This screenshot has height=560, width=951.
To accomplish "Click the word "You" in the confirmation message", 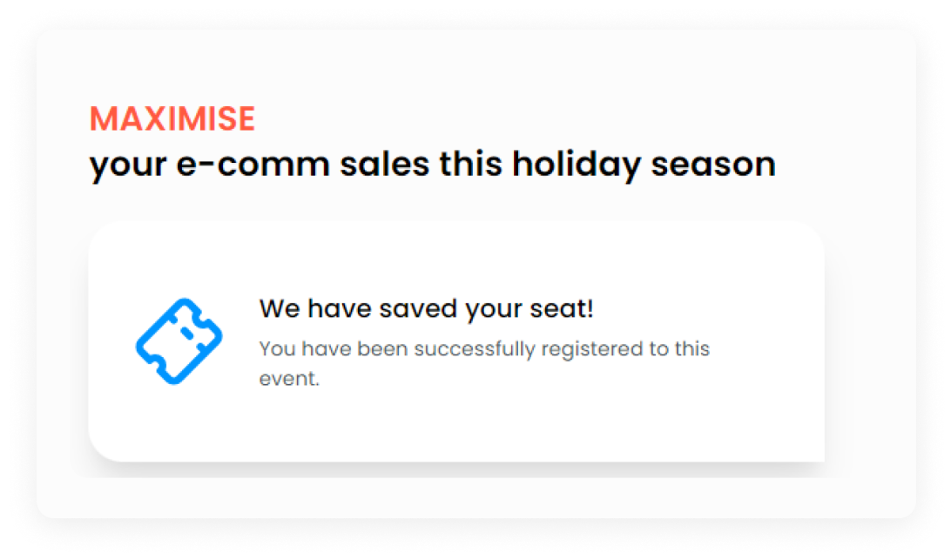I will 276,349.
